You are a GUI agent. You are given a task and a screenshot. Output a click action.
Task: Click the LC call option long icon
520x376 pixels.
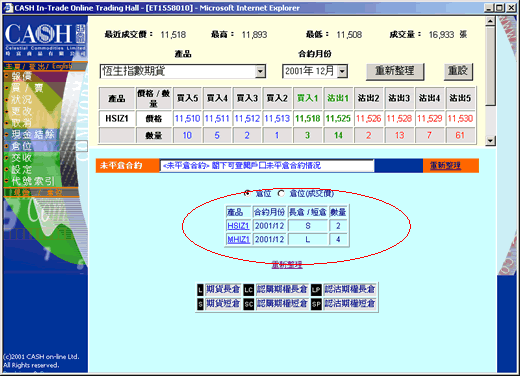click(x=249, y=290)
